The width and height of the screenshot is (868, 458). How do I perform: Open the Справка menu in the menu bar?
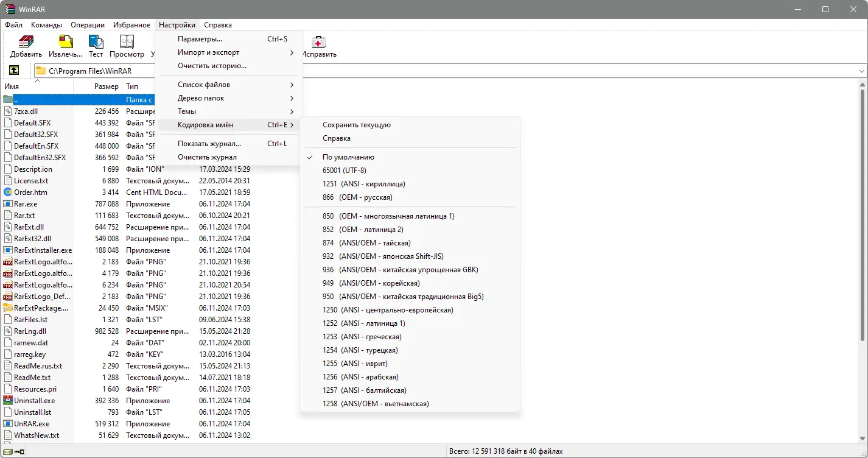coord(218,25)
